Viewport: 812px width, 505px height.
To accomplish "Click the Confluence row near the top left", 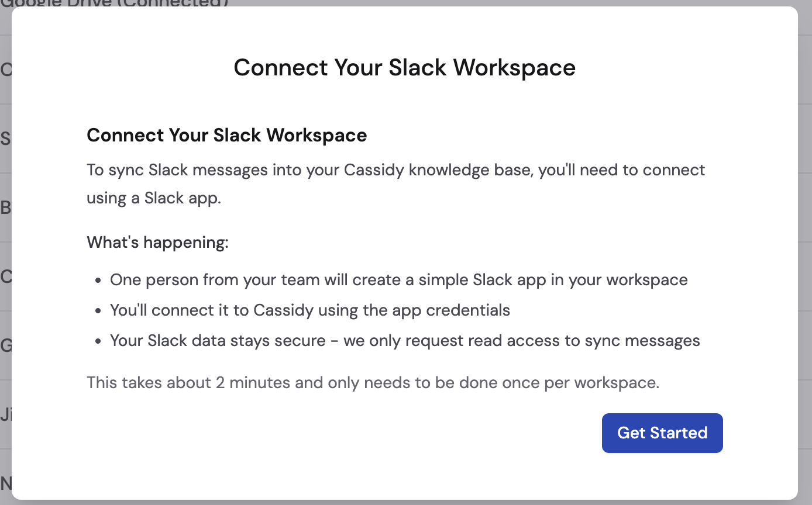I will 5,70.
